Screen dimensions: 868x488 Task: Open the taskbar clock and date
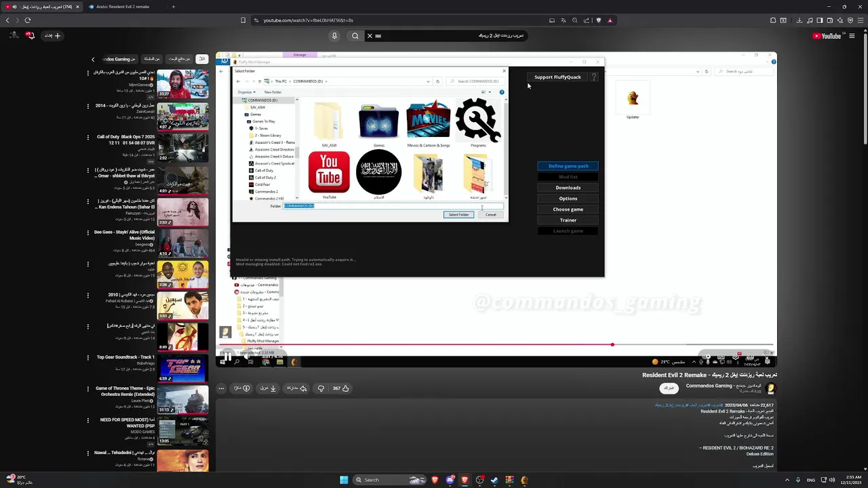pyautogui.click(x=852, y=480)
